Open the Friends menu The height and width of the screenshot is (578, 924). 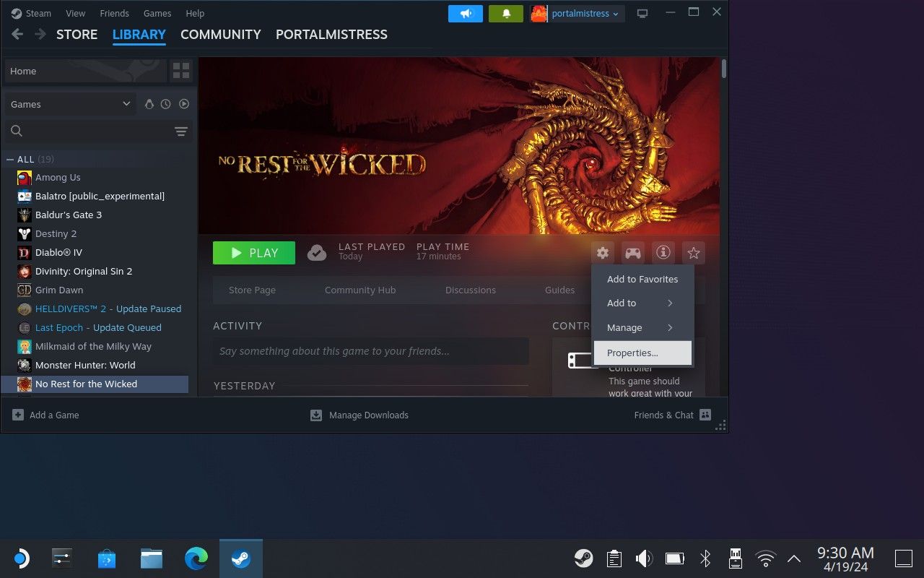click(x=114, y=13)
